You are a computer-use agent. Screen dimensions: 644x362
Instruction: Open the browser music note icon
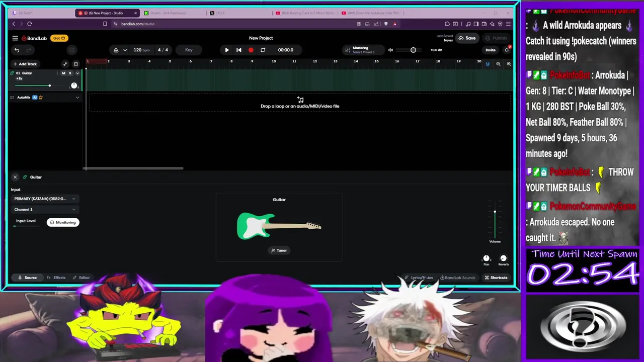[x=468, y=24]
